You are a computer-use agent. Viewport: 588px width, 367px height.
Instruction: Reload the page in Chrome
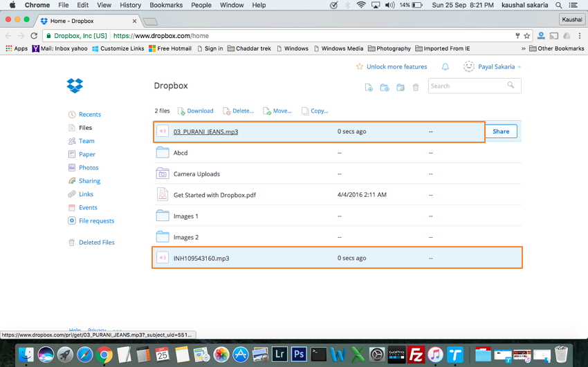tap(34, 36)
